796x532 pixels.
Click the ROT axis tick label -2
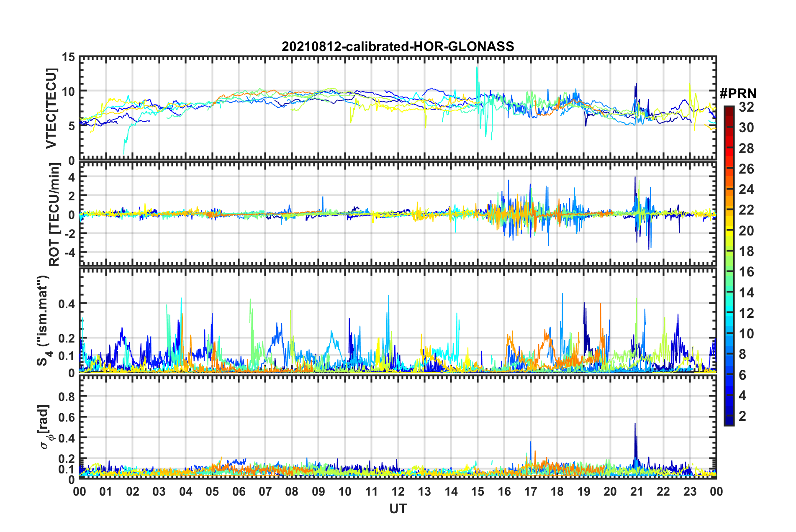69,233
